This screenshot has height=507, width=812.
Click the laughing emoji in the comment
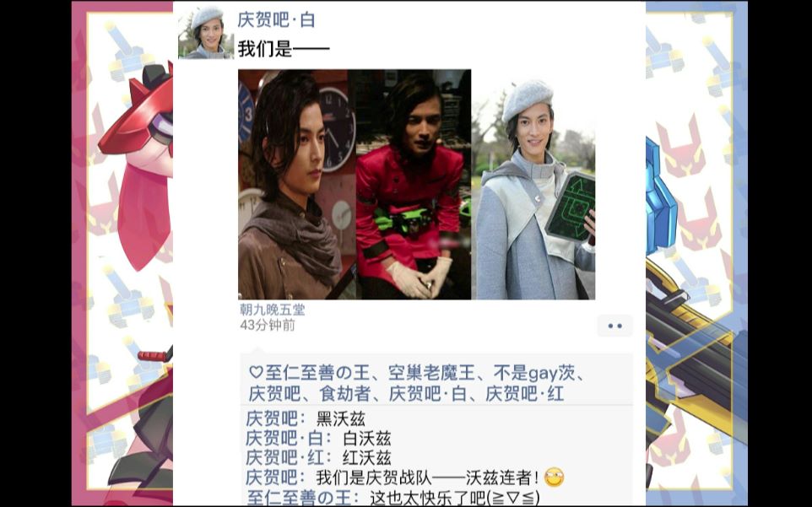pyautogui.click(x=554, y=477)
